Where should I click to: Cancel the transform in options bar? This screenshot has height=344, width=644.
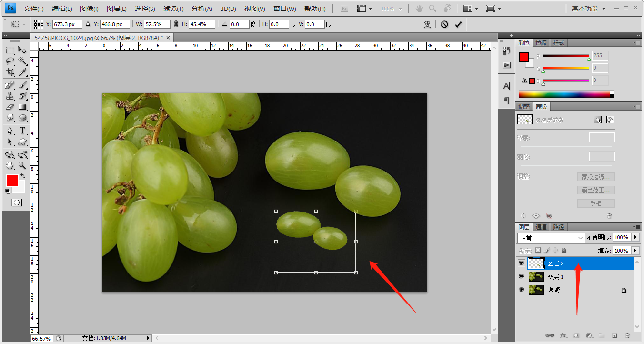[x=444, y=24]
